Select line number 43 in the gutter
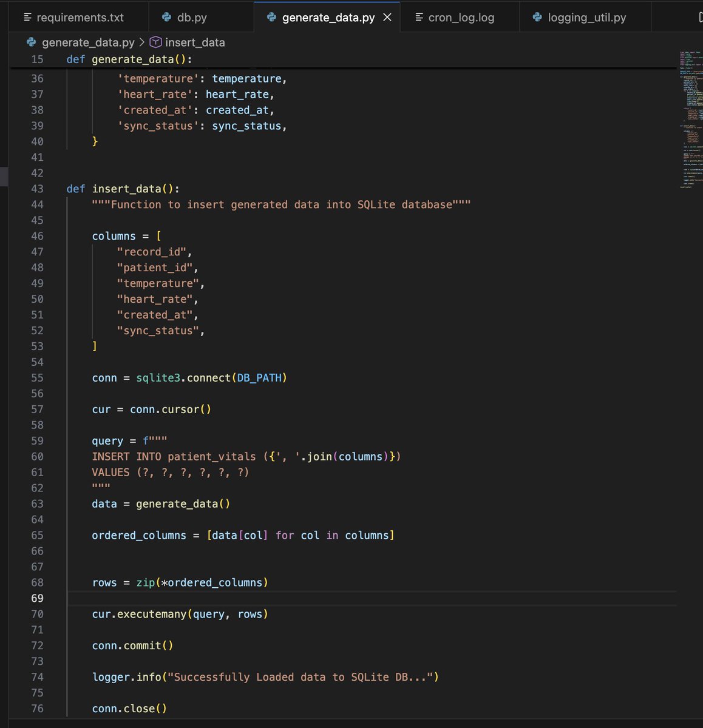Screen dimensions: 703x728 click(37, 189)
